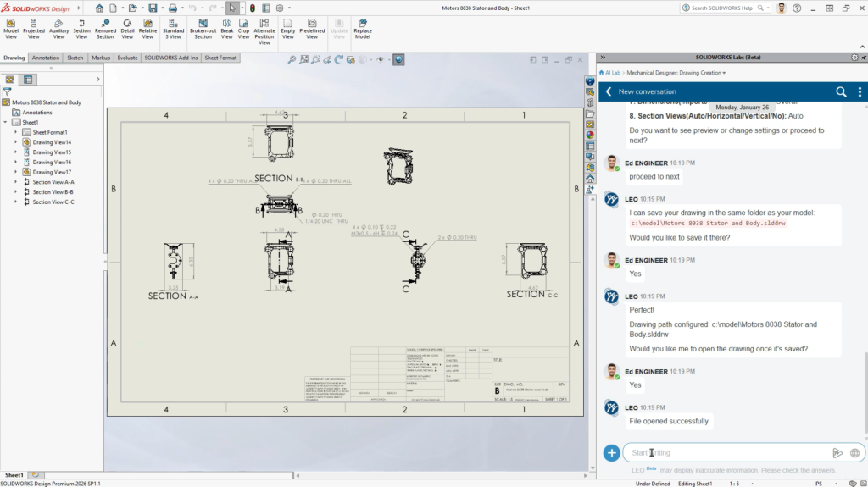The height and width of the screenshot is (487, 868).
Task: Select the Break View tool
Action: pyautogui.click(x=227, y=29)
